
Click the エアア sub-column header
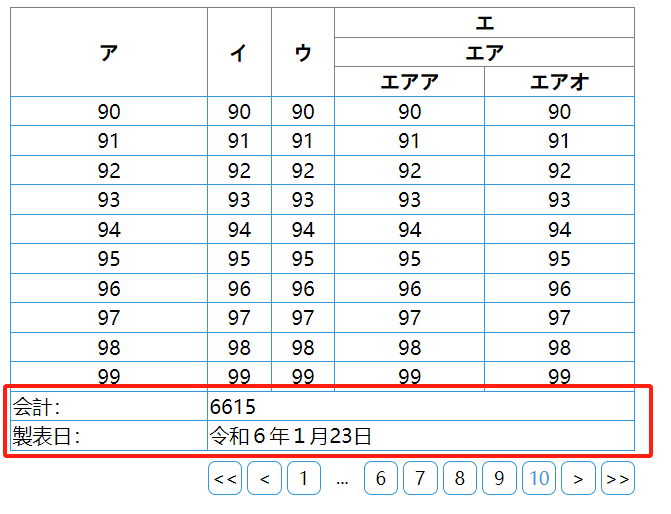pos(410,82)
